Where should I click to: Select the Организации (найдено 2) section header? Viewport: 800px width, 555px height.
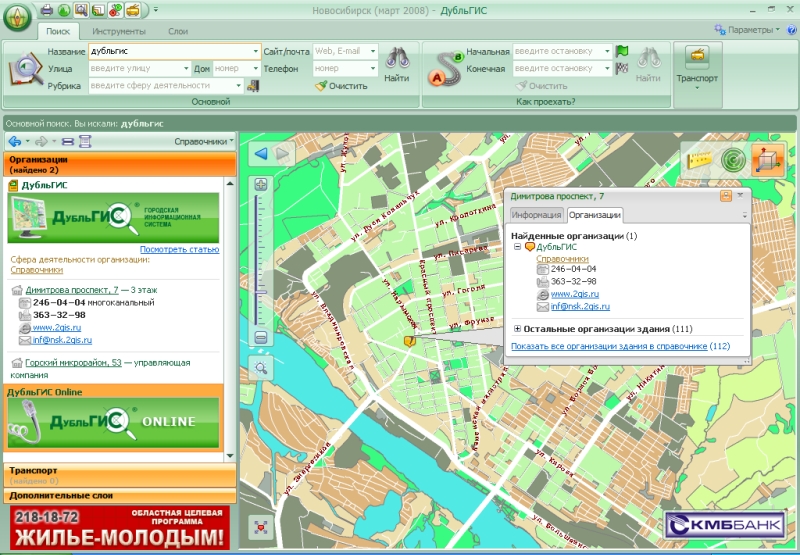point(120,164)
